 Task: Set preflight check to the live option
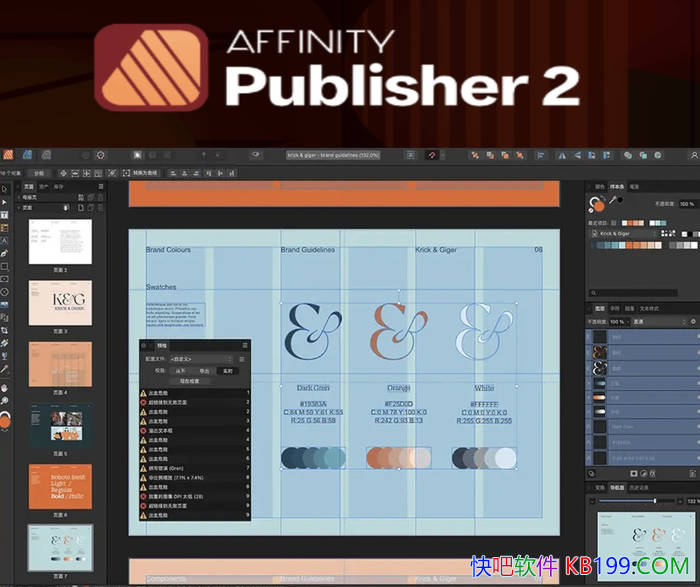[228, 371]
